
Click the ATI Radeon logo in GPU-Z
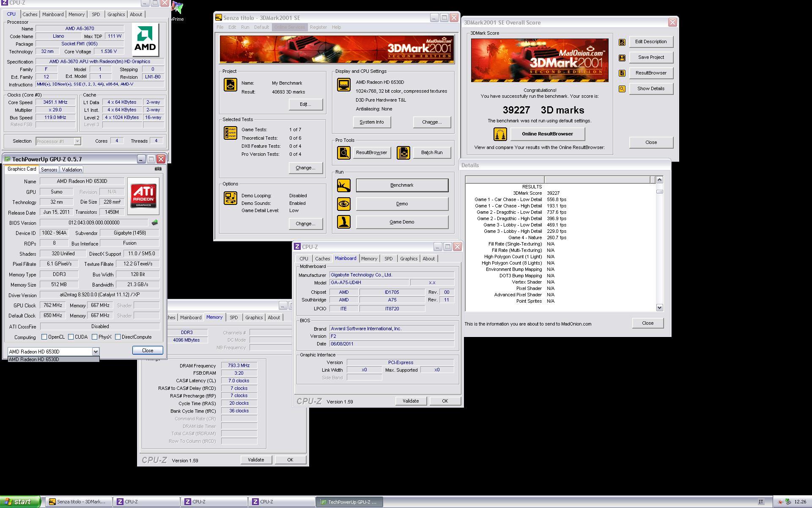(x=143, y=195)
